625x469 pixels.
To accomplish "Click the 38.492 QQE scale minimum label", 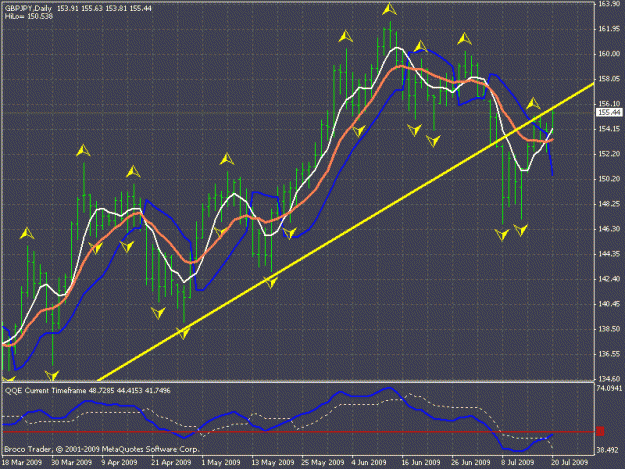I will [x=607, y=450].
